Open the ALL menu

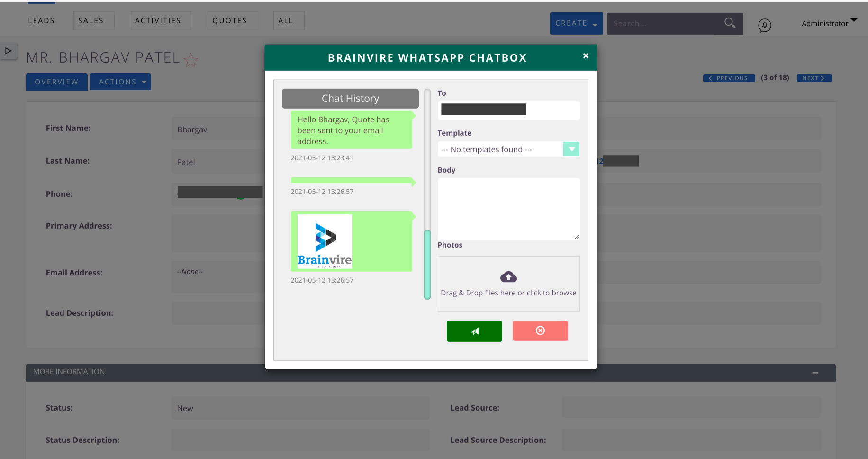point(288,21)
